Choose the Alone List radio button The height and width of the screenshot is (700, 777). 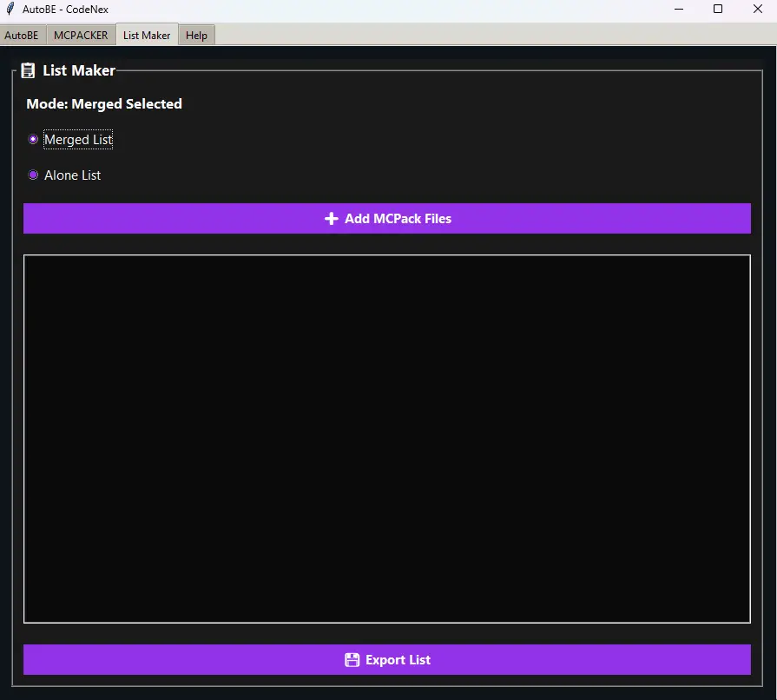click(x=34, y=175)
